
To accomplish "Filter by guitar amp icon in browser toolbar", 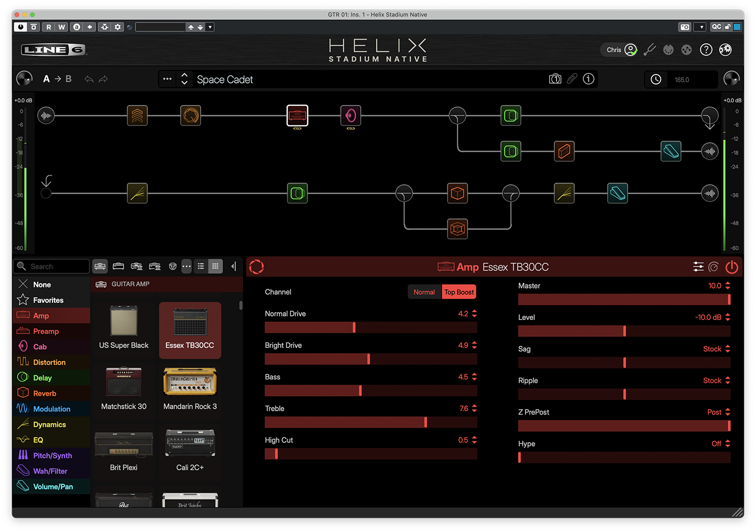I will pos(100,267).
